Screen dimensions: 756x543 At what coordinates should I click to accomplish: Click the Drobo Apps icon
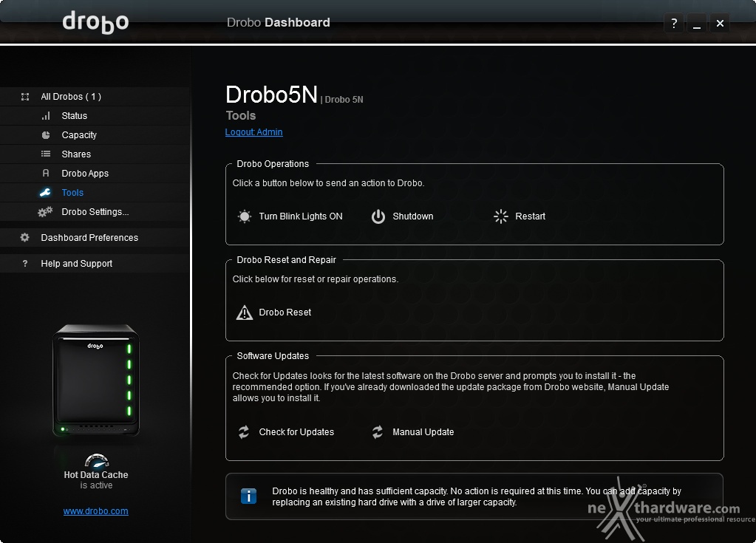pyautogui.click(x=46, y=174)
